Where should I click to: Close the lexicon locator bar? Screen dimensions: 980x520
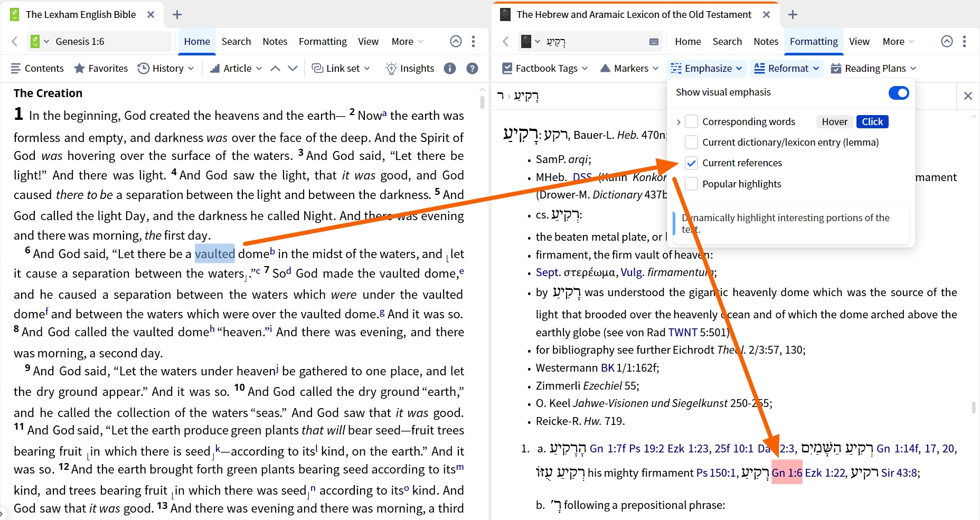pyautogui.click(x=968, y=96)
